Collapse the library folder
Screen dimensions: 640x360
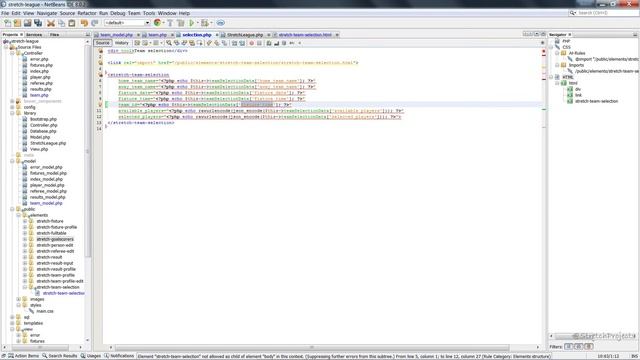[x=12, y=113]
